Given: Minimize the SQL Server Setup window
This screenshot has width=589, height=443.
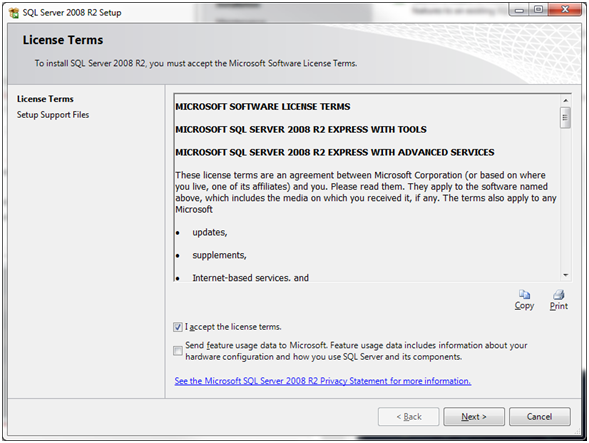Looking at the screenshot, I should [519, 10].
